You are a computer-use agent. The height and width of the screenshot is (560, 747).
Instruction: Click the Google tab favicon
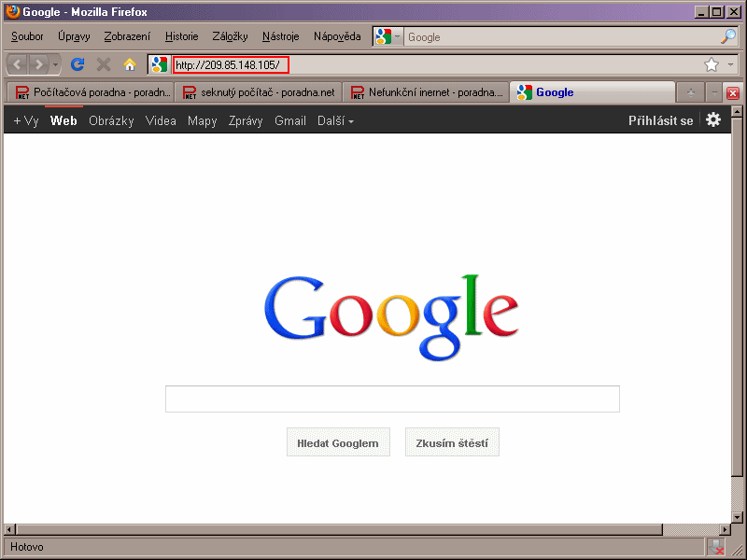point(525,92)
